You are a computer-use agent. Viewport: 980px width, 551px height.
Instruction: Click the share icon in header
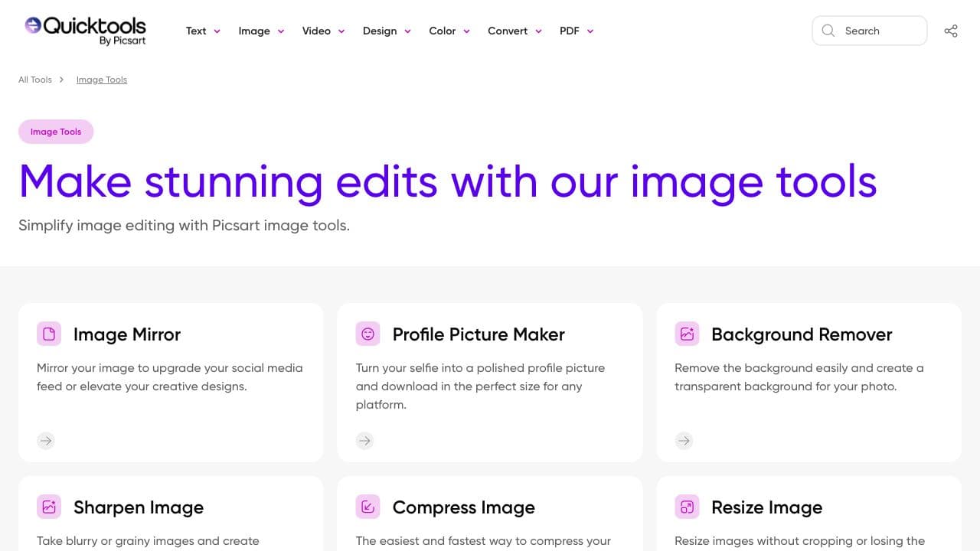coord(951,31)
